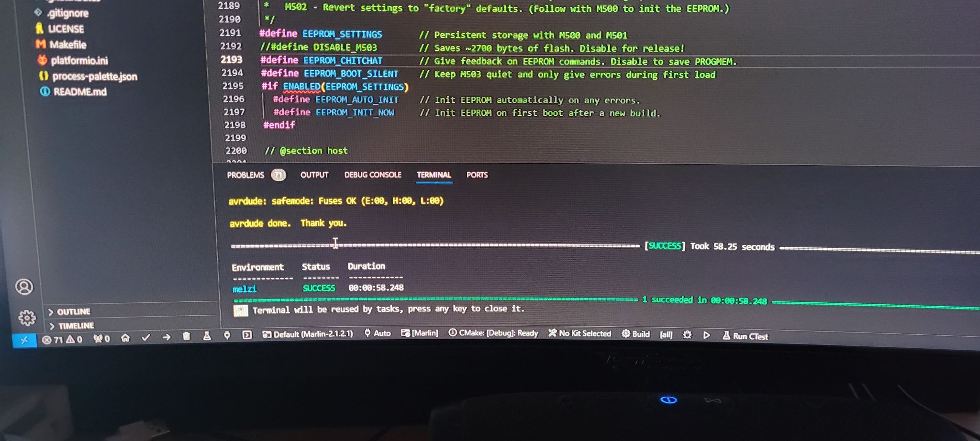This screenshot has width=980, height=441.
Task: Click "Terminal will be reused by tasks" message
Action: pyautogui.click(x=388, y=309)
